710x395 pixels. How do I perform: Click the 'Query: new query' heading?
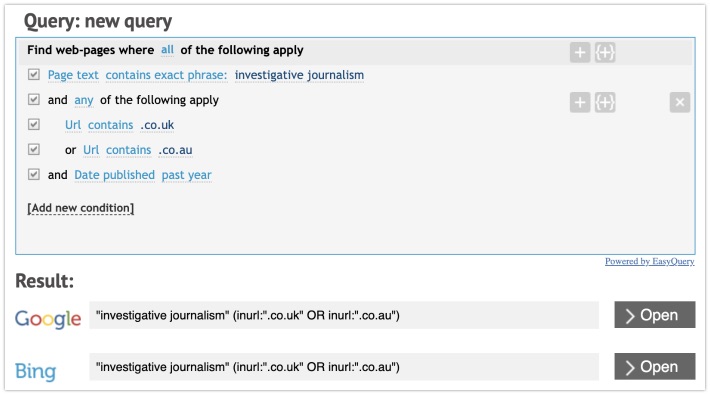pos(98,21)
